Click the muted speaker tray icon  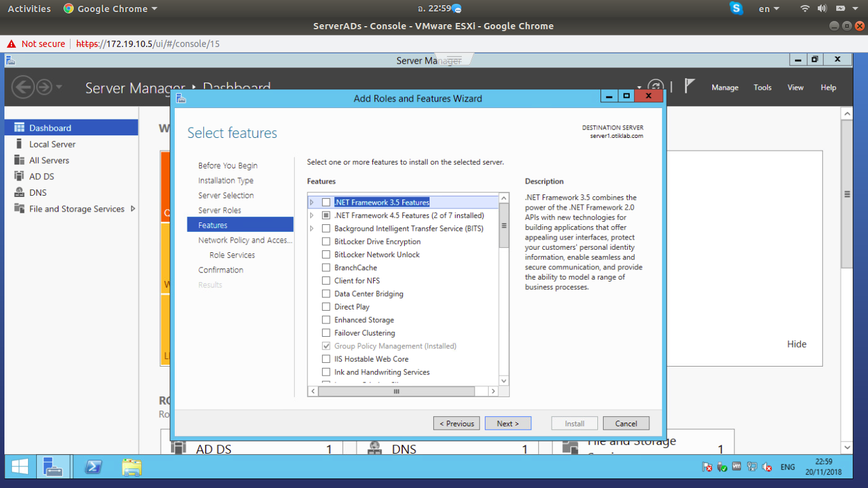(767, 467)
